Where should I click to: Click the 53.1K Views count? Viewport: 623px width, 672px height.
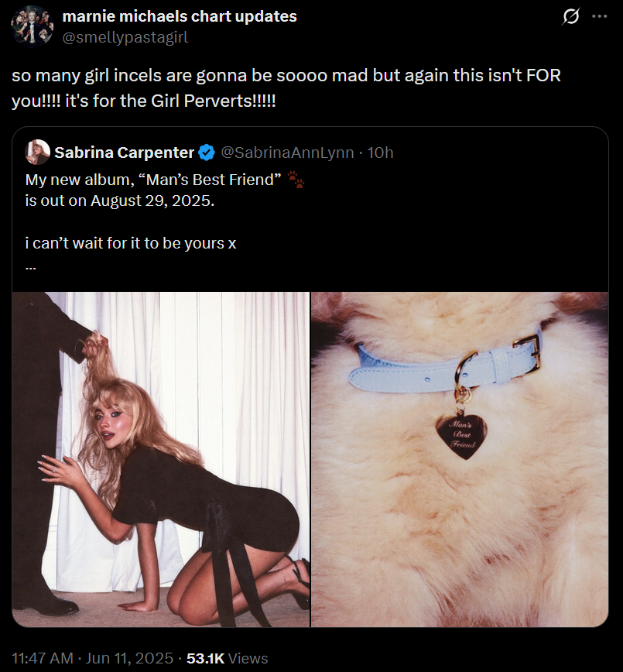point(227,658)
